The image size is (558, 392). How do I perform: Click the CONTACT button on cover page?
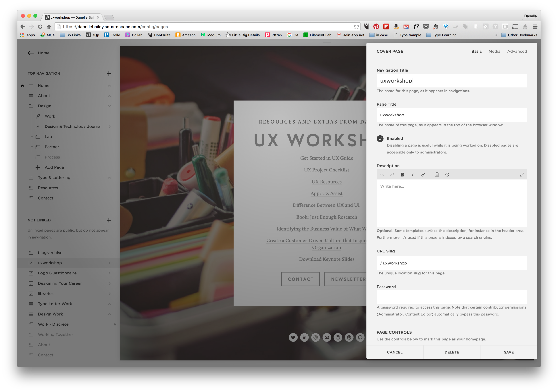click(300, 279)
